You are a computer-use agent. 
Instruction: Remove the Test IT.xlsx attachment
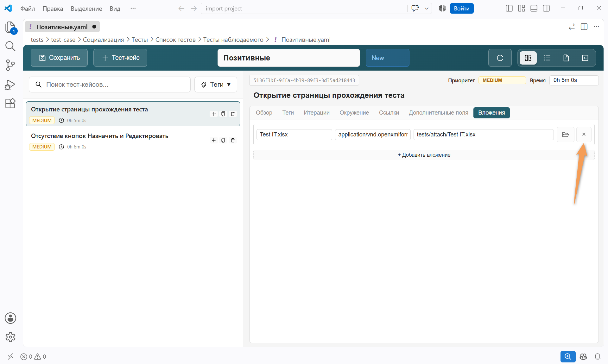tap(584, 135)
